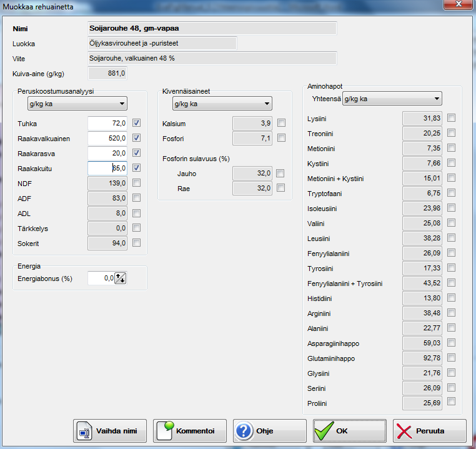This screenshot has width=476, height=449.
Task: Uncheck the Raakakuitu checkbox
Action: coord(136,168)
